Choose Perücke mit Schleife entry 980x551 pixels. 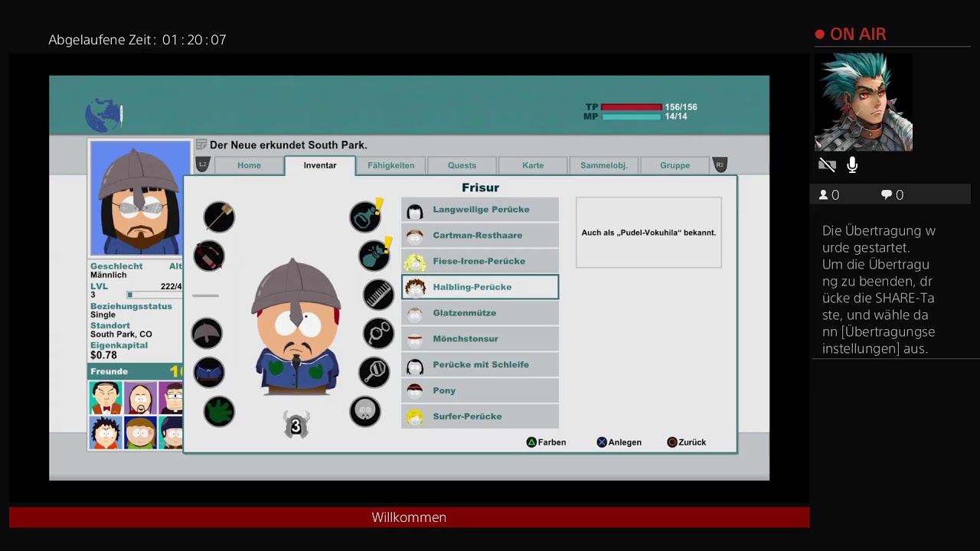[x=480, y=364]
